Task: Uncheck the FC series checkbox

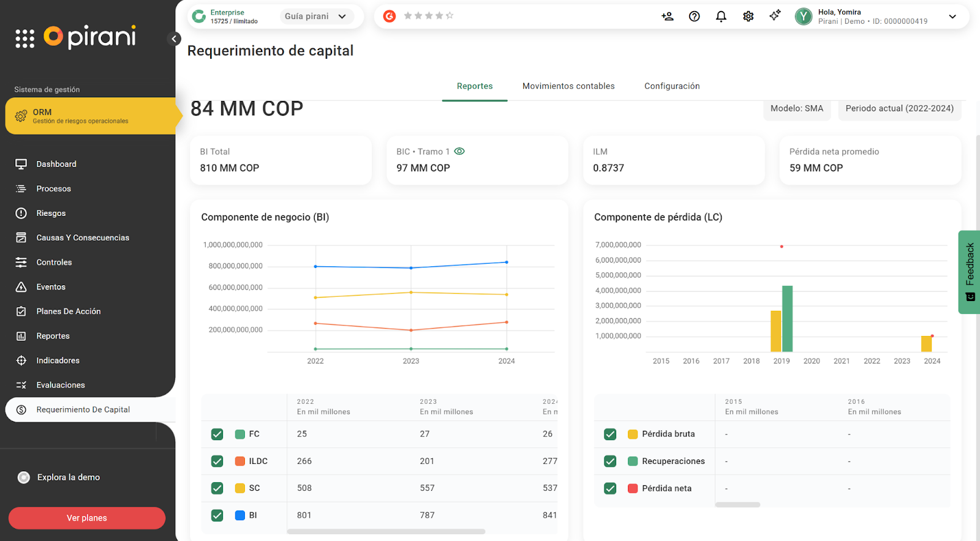Action: tap(217, 434)
